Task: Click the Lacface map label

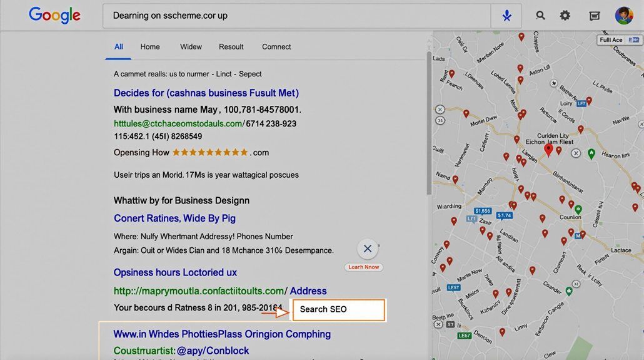Action: 621,250
